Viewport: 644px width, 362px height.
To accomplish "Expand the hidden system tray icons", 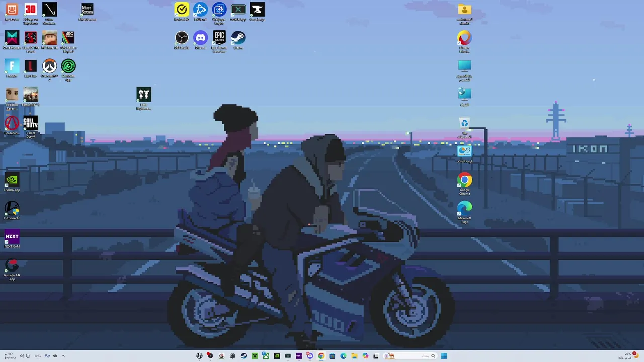I will click(x=63, y=356).
